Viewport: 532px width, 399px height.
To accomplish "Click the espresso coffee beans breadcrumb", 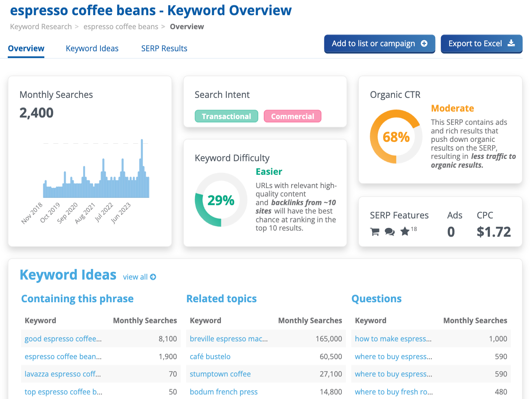I will click(x=121, y=27).
